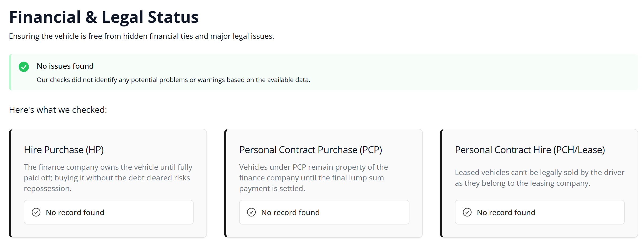Click No record found under PCH/Lease

[x=506, y=212]
